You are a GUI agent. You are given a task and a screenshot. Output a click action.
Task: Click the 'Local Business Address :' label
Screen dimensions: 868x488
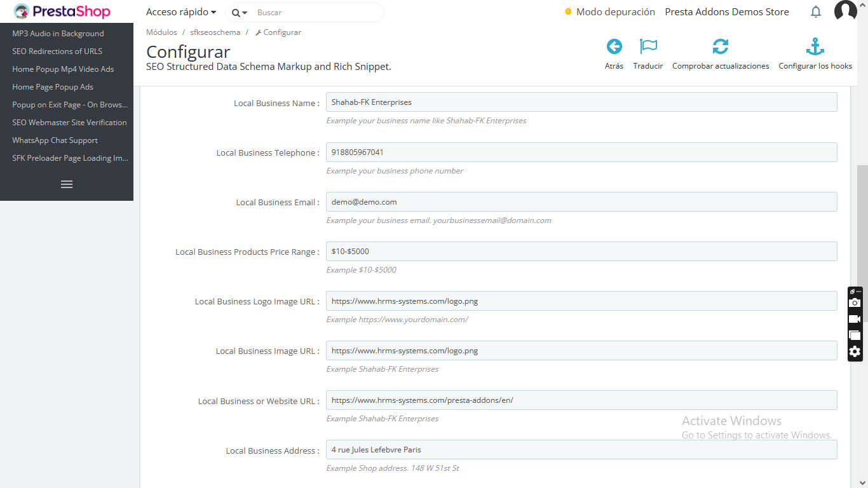point(273,451)
